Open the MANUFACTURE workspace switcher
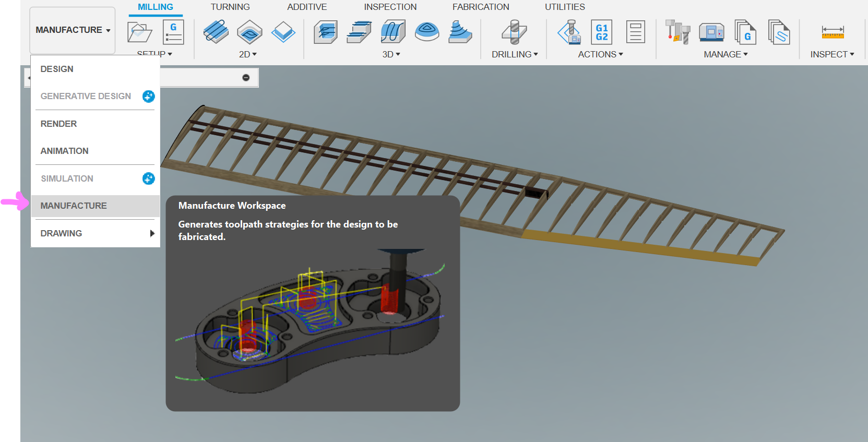Viewport: 868px width, 442px height. click(73, 30)
